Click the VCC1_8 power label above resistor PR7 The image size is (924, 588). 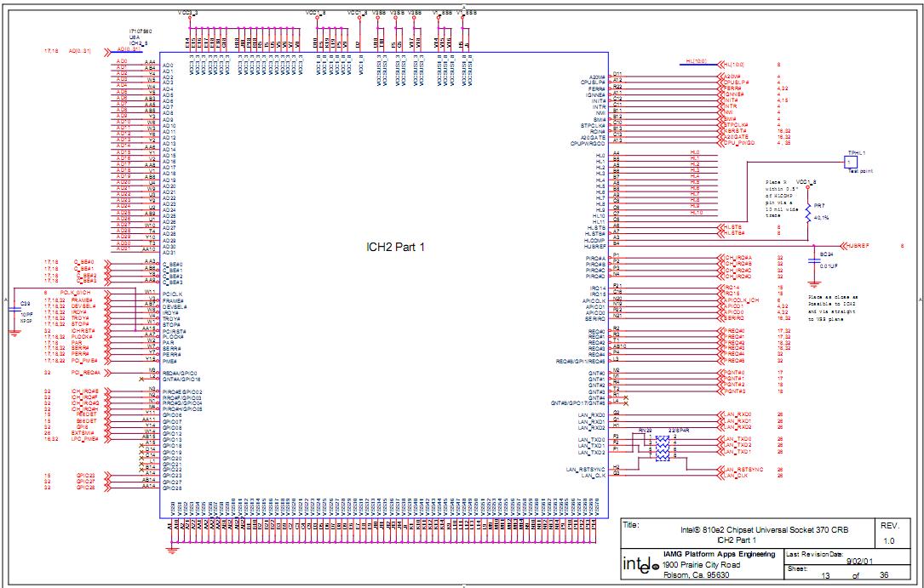[x=806, y=181]
